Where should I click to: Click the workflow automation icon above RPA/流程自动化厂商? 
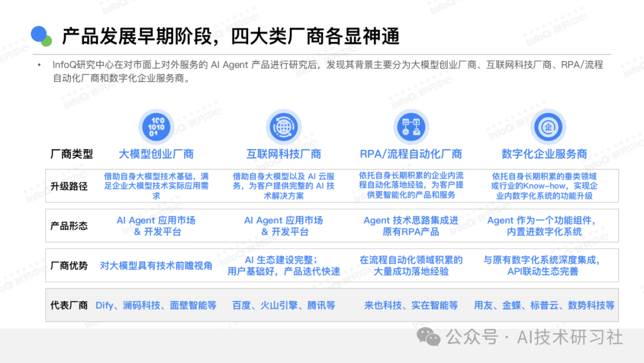pyautogui.click(x=411, y=127)
